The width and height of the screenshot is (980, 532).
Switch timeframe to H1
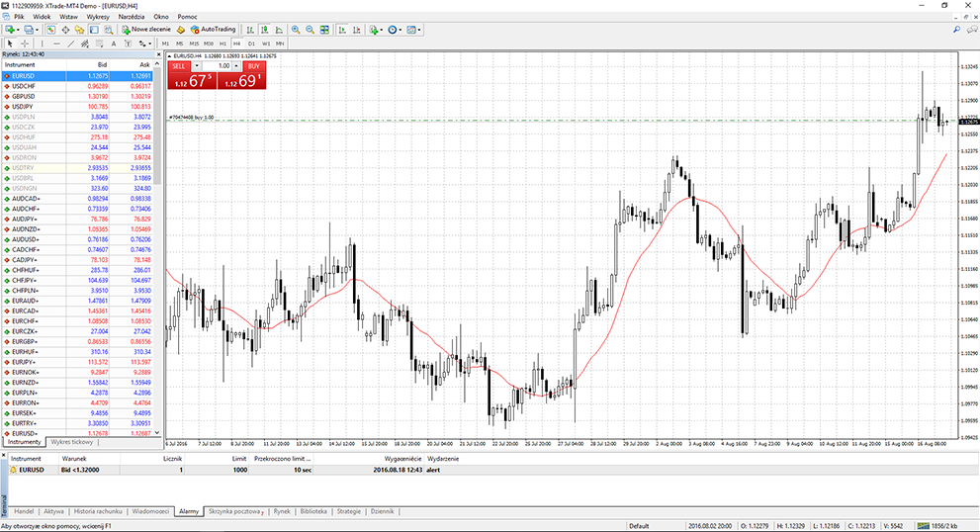[223, 44]
